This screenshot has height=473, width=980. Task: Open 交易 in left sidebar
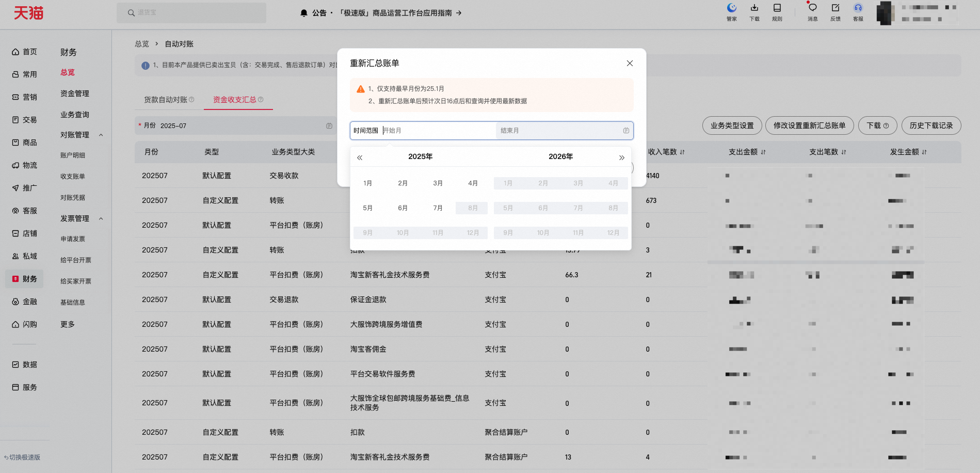pos(25,120)
